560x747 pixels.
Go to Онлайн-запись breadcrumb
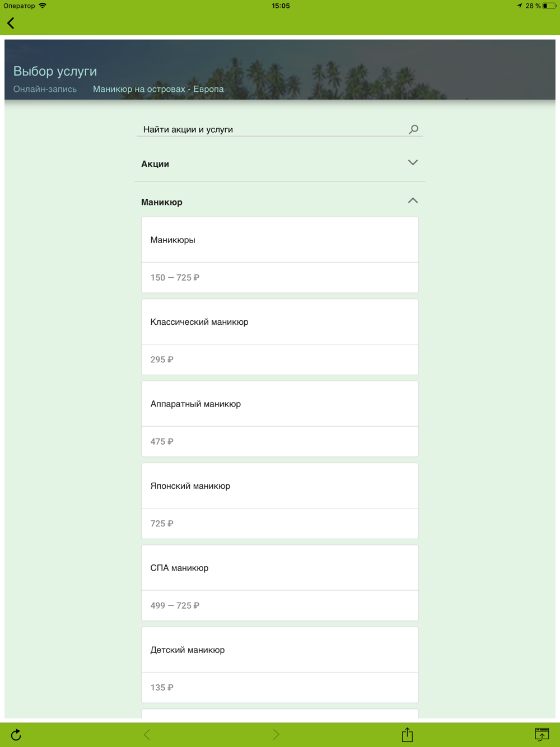click(x=45, y=89)
